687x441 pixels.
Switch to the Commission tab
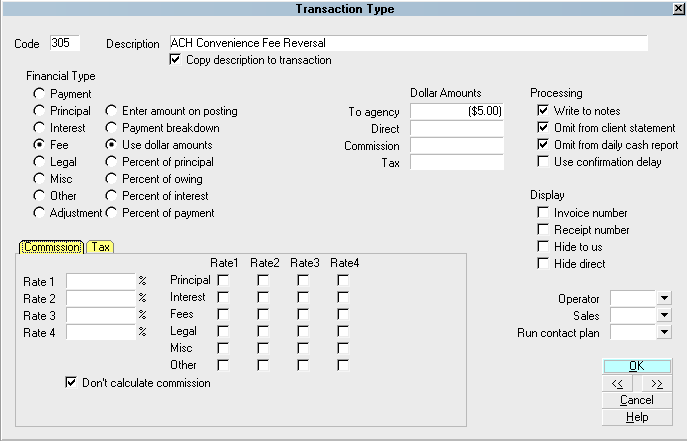pos(52,247)
